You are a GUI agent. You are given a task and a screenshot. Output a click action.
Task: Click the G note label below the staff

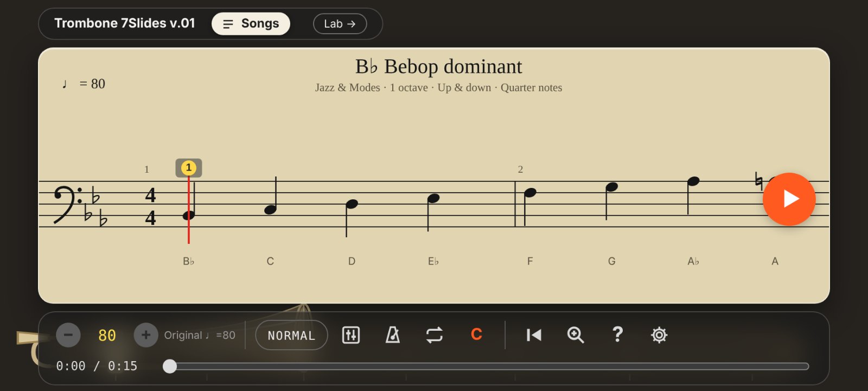(611, 261)
